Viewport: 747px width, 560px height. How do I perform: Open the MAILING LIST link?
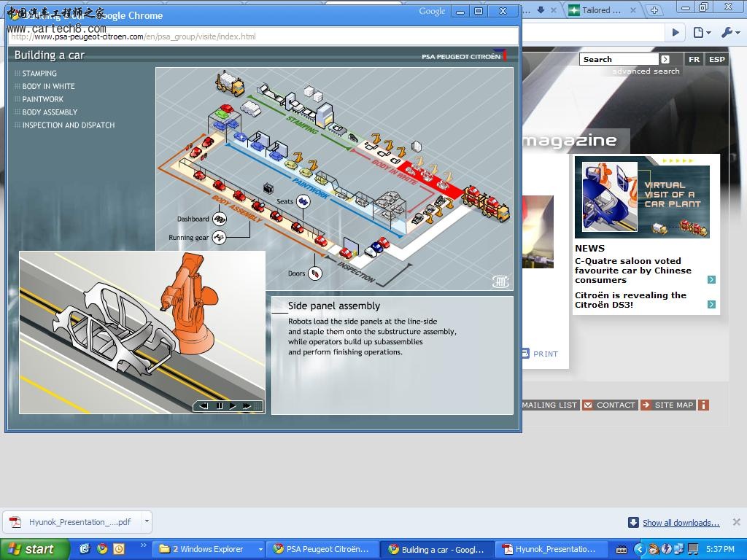point(549,405)
